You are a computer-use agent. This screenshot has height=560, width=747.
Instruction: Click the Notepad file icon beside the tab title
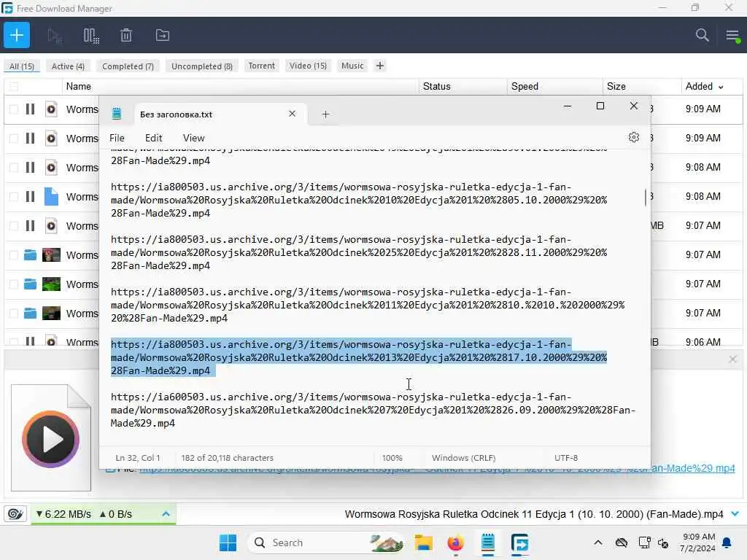(x=116, y=114)
